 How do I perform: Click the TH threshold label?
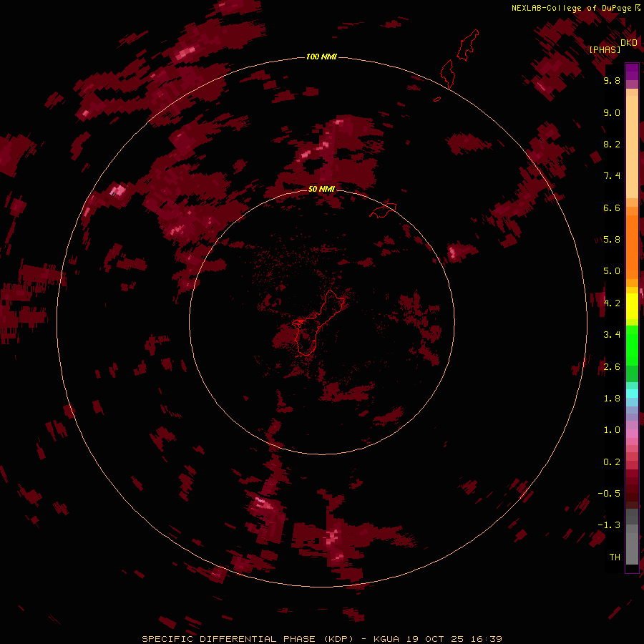pyautogui.click(x=615, y=557)
